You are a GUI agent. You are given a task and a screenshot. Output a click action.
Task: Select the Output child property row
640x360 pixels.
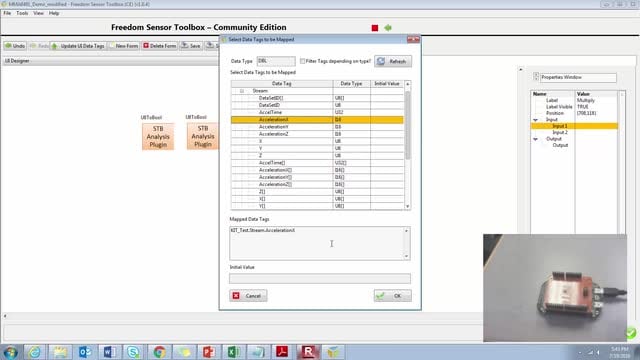pos(574,145)
